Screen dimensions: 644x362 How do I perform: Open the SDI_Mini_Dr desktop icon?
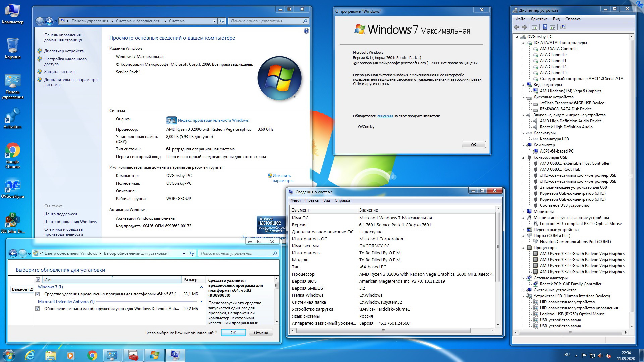pos(13,223)
